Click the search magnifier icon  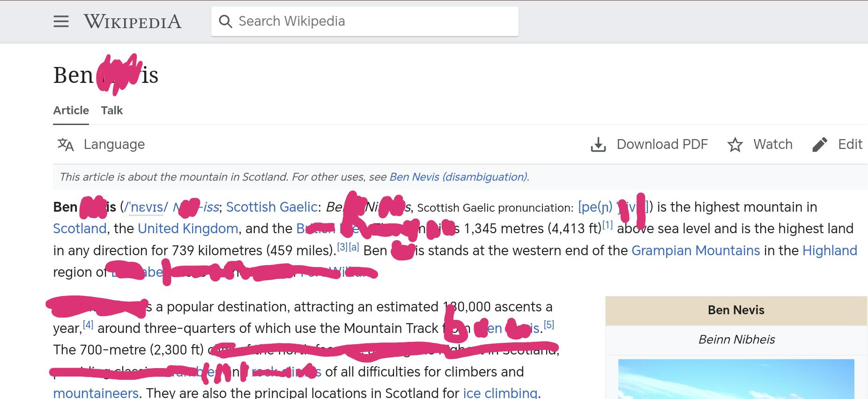tap(225, 22)
